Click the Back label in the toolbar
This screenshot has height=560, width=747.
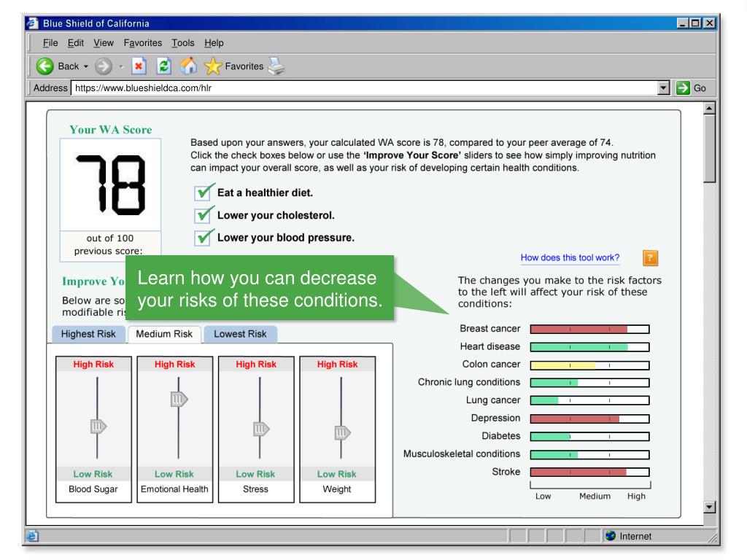point(68,66)
